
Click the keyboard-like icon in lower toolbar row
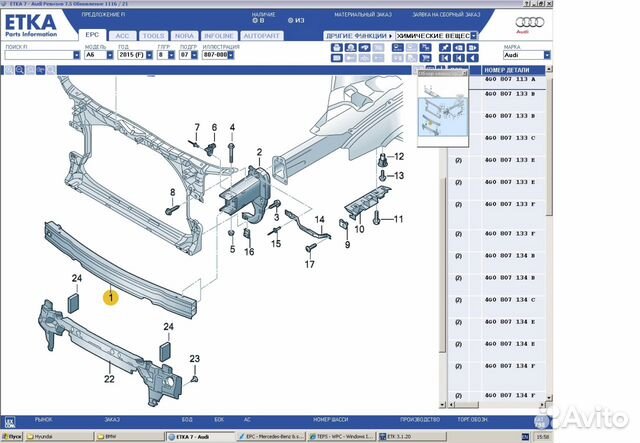click(x=337, y=58)
